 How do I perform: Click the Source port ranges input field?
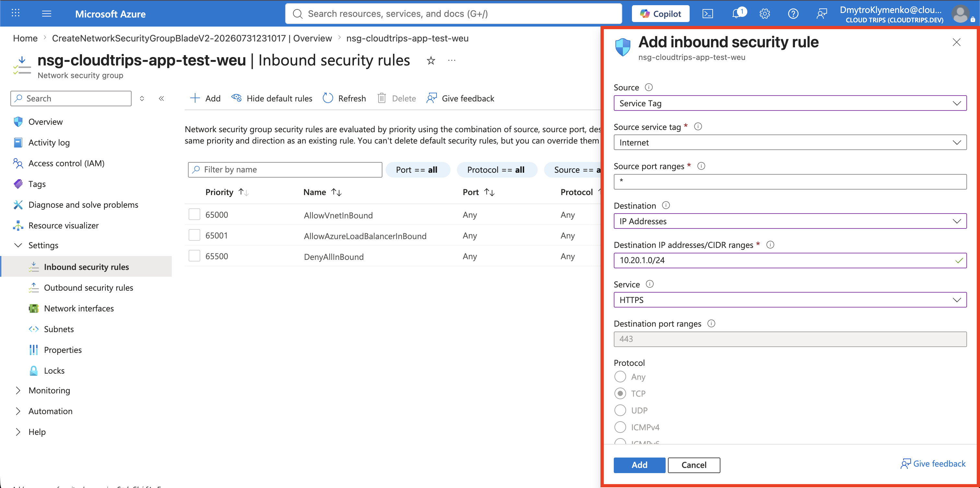click(790, 181)
